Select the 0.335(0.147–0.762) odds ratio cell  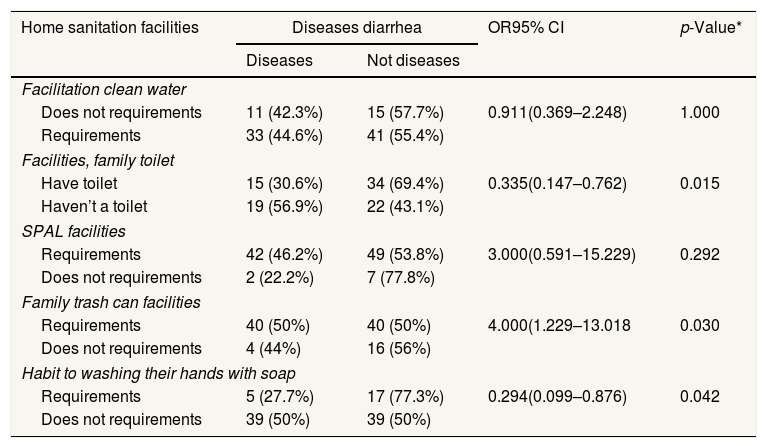point(557,183)
